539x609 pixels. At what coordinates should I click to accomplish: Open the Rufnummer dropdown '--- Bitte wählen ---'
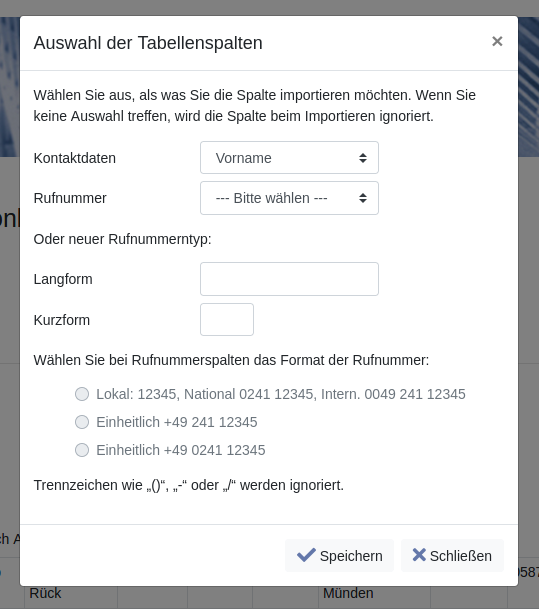point(289,198)
